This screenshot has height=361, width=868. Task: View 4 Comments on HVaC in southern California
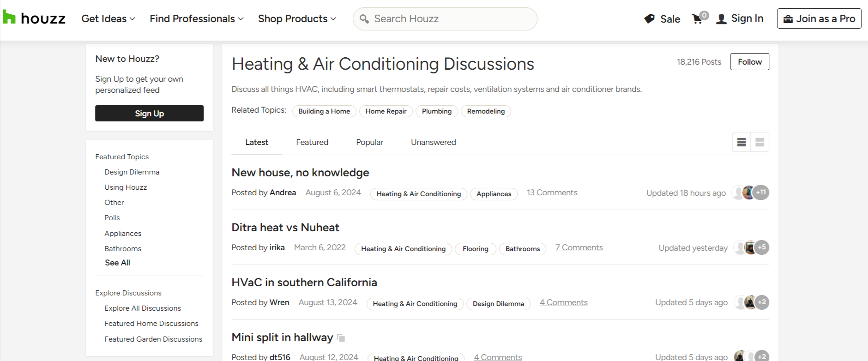click(564, 302)
